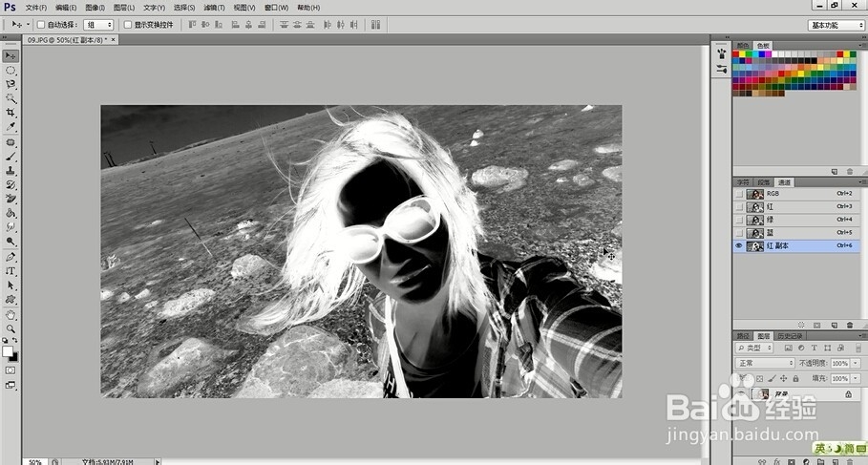Select the Move tool in toolbox
Screen dimensions: 868x465
point(11,56)
